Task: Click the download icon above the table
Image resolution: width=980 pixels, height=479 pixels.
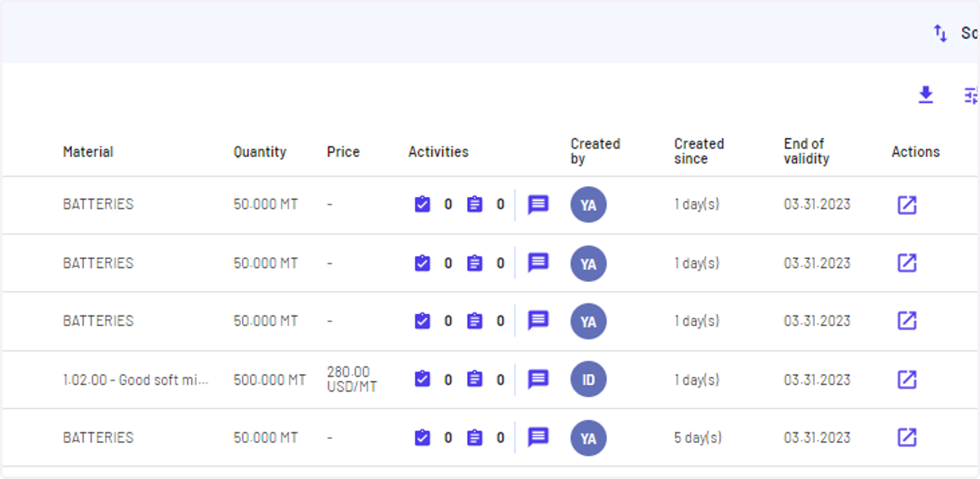Action: pos(925,96)
